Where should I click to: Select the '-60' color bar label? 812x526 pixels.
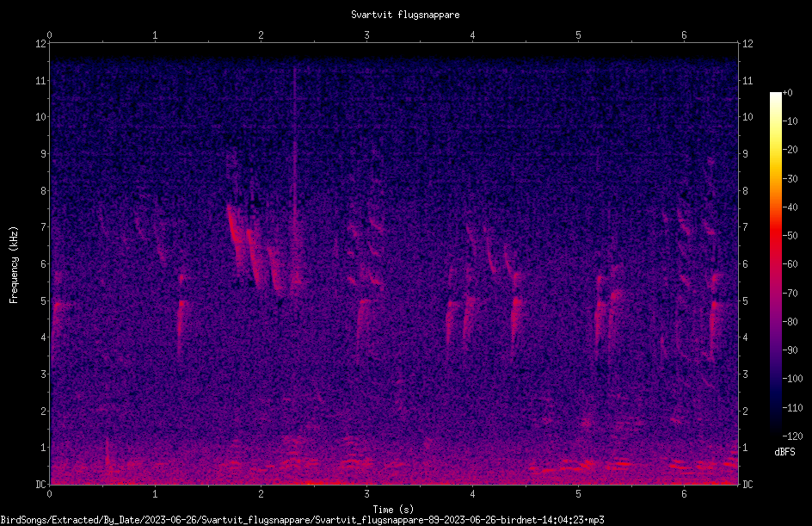[x=790, y=264]
